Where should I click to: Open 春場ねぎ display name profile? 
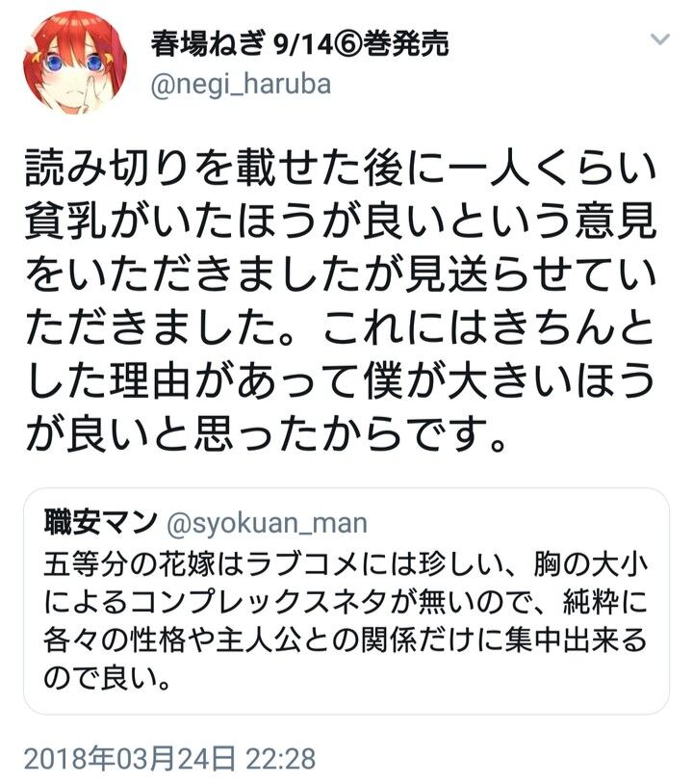[x=207, y=44]
